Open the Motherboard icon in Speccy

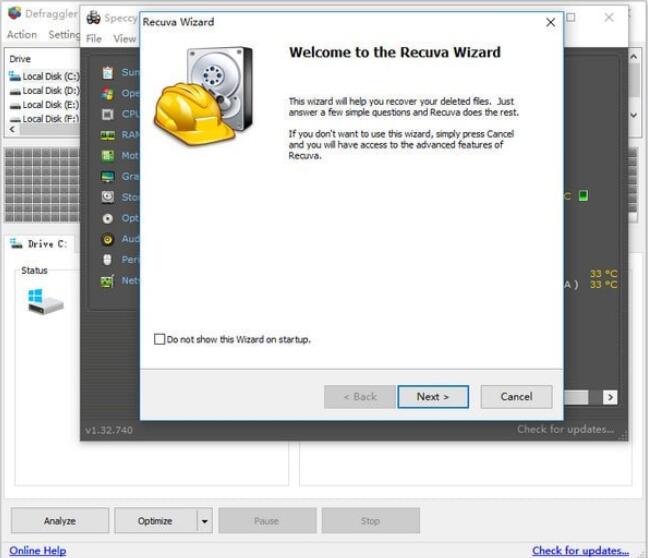click(107, 156)
